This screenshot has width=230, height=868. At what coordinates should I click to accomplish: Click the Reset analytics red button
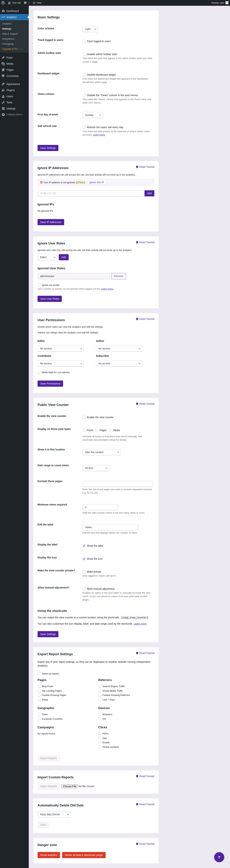[49, 854]
